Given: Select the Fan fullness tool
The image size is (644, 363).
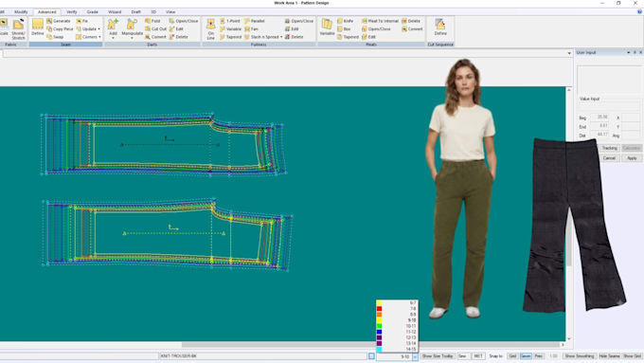Looking at the screenshot, I should pos(251,29).
